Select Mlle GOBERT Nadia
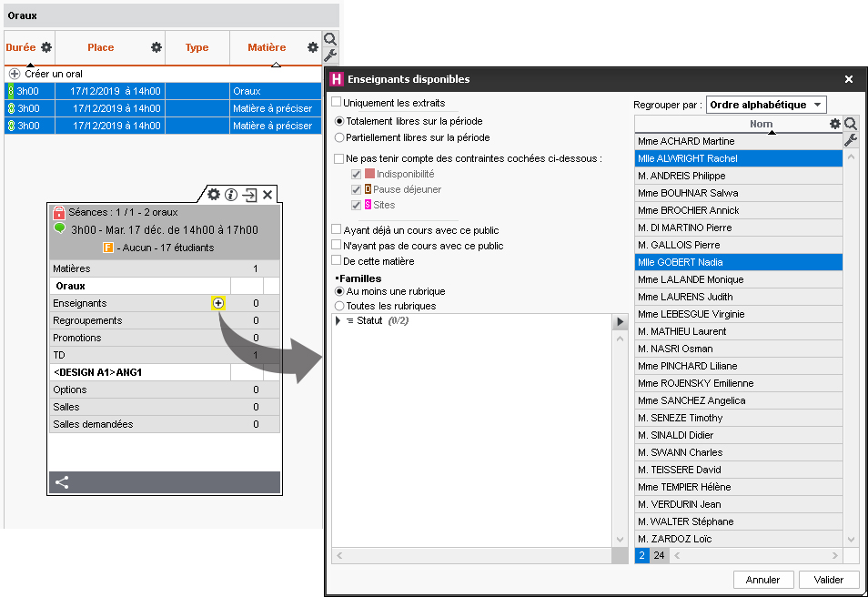Viewport: 868px width, 597px height. click(739, 262)
